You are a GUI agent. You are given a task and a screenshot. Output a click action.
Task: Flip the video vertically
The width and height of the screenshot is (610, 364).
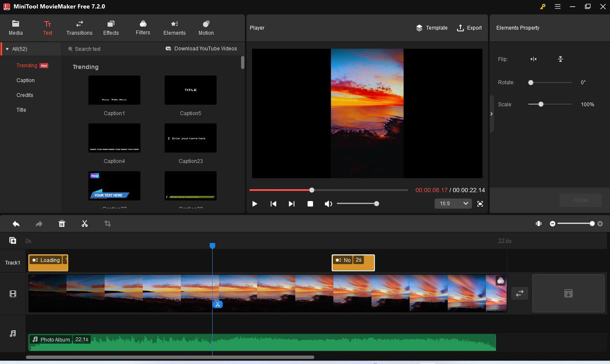pos(560,59)
